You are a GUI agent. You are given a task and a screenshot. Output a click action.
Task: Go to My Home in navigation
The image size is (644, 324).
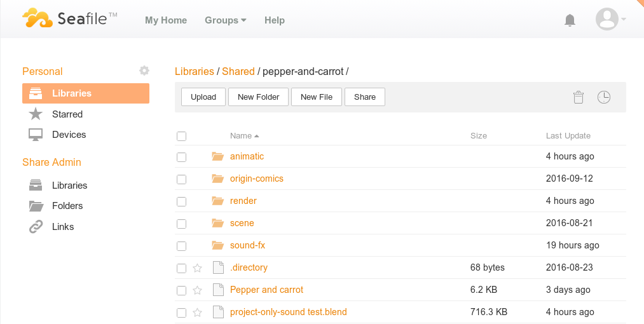click(x=166, y=20)
